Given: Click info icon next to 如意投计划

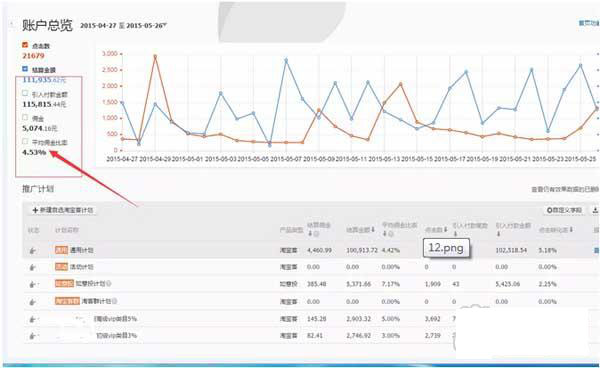Looking at the screenshot, I should [109, 284].
